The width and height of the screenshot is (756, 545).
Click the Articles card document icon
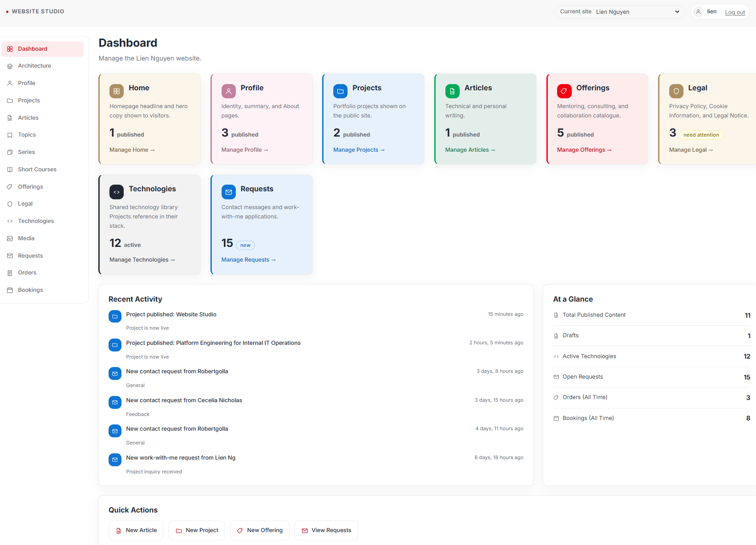click(452, 91)
